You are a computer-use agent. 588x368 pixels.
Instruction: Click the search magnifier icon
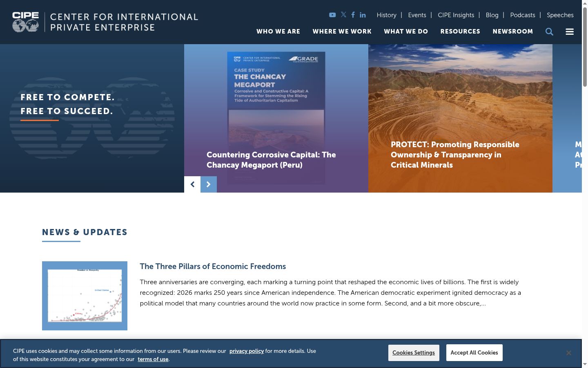[549, 31]
